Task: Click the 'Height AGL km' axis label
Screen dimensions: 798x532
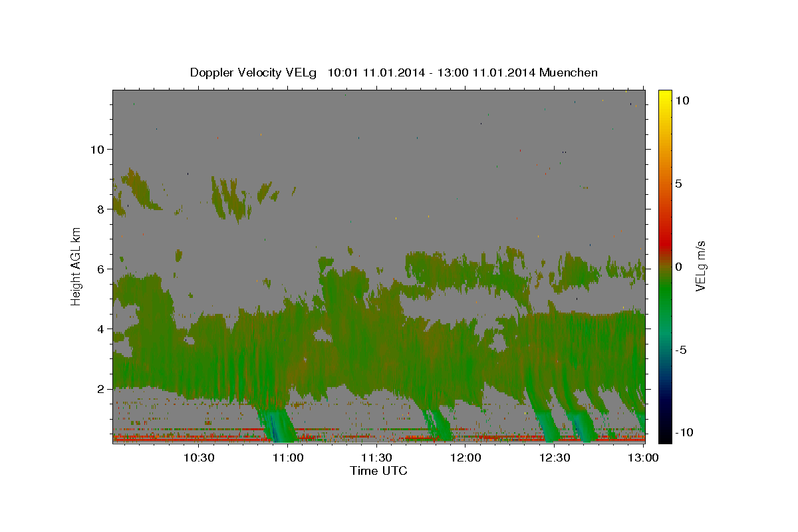Action: click(x=76, y=266)
